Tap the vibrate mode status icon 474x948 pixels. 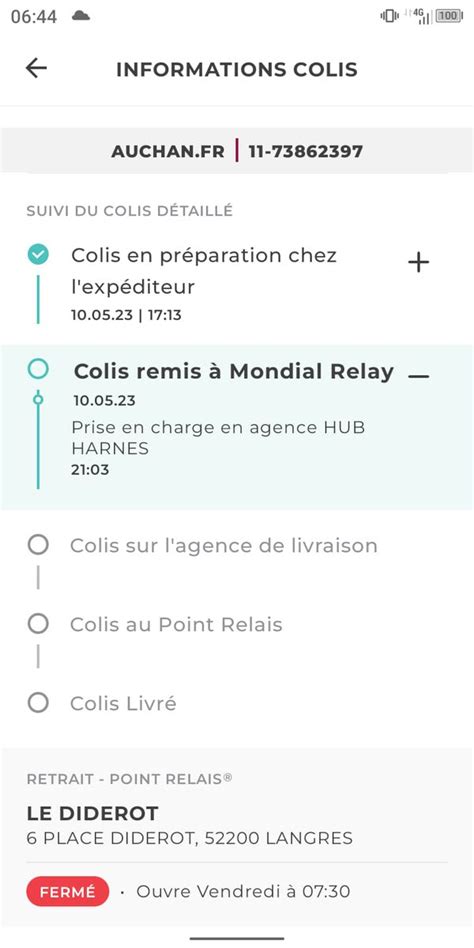[x=389, y=16]
